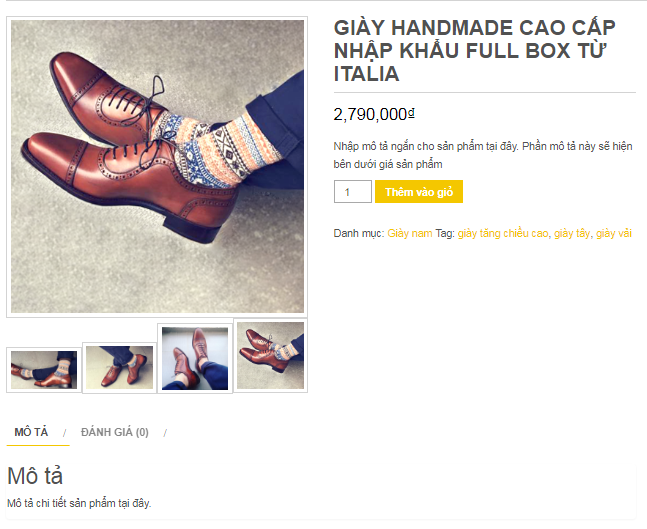This screenshot has width=647, height=529.
Task: Open the 'Giày nam' category link
Action: tap(410, 233)
